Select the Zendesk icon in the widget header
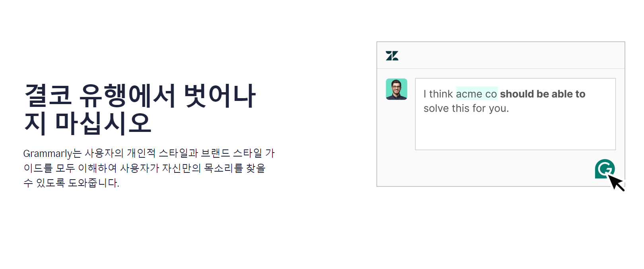Image resolution: width=644 pixels, height=269 pixels. [x=392, y=56]
